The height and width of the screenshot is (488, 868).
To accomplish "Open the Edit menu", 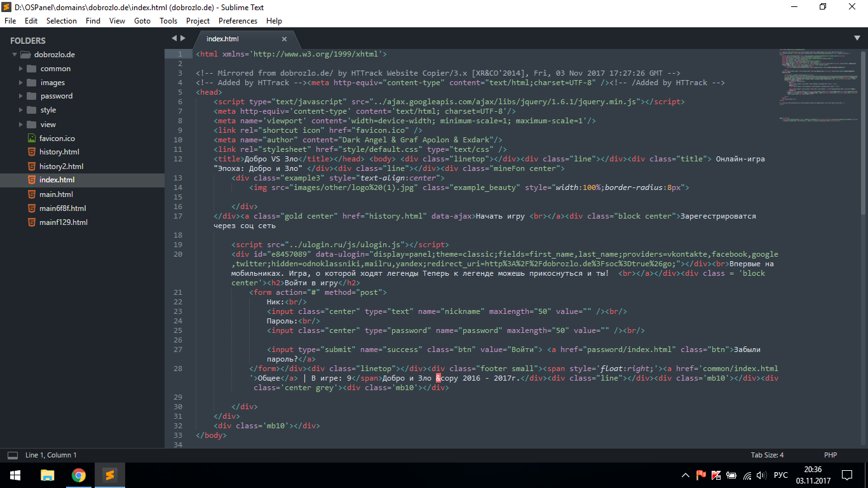I will point(31,21).
